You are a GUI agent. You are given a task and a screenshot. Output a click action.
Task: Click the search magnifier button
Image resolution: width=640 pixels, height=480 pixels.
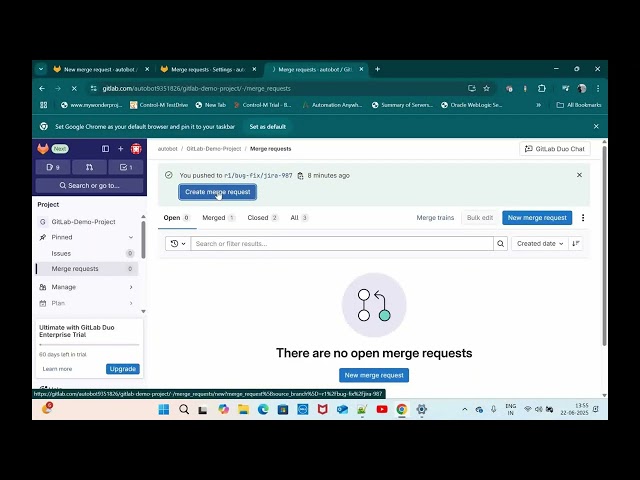500,244
